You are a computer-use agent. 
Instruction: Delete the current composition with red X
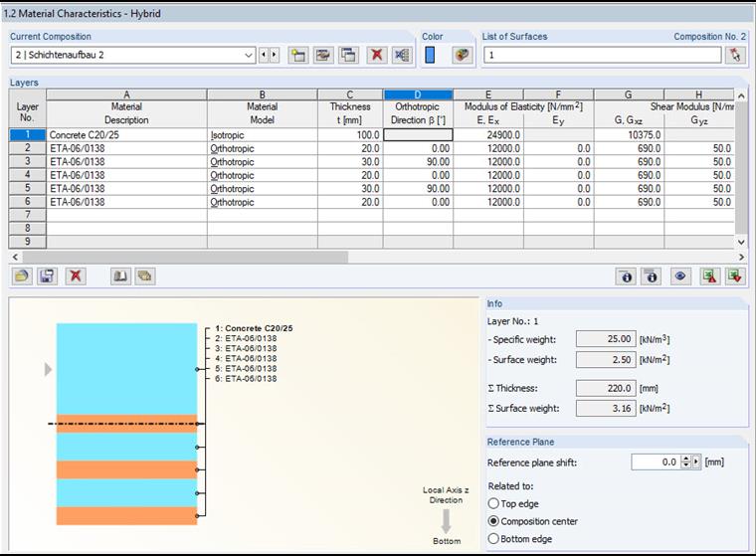[377, 55]
